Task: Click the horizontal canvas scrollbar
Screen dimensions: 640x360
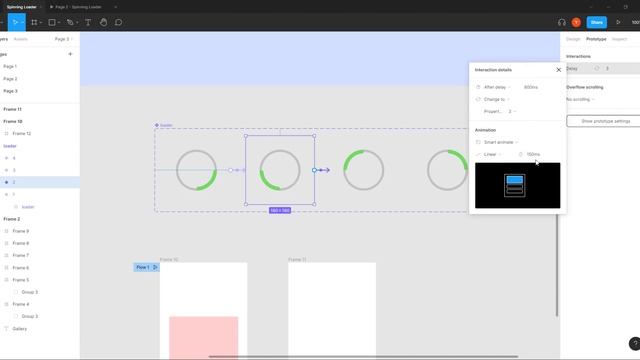Action: click(363, 357)
